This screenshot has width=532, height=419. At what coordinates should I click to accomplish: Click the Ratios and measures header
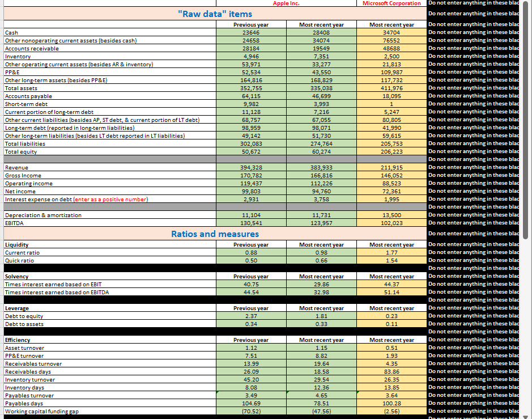tap(215, 234)
